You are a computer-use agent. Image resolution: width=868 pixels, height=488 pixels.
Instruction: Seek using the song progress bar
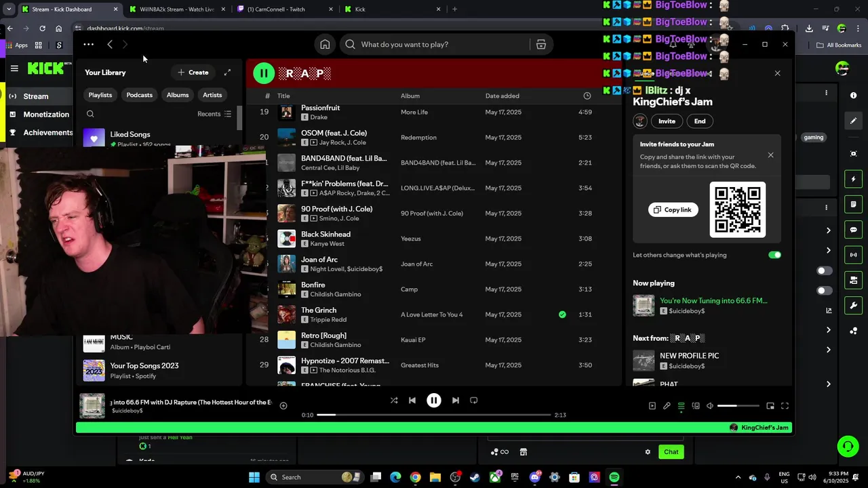tap(434, 415)
